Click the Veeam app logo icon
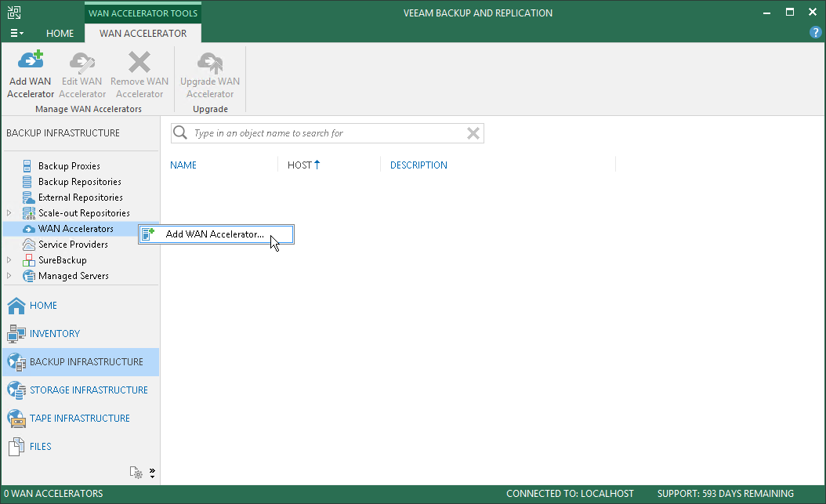The height and width of the screenshot is (504, 826). (14, 13)
